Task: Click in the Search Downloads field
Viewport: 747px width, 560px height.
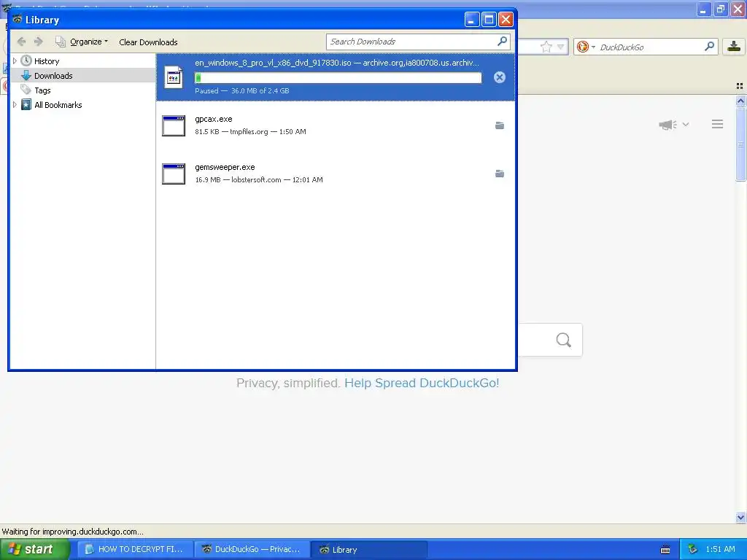Action: click(x=411, y=42)
